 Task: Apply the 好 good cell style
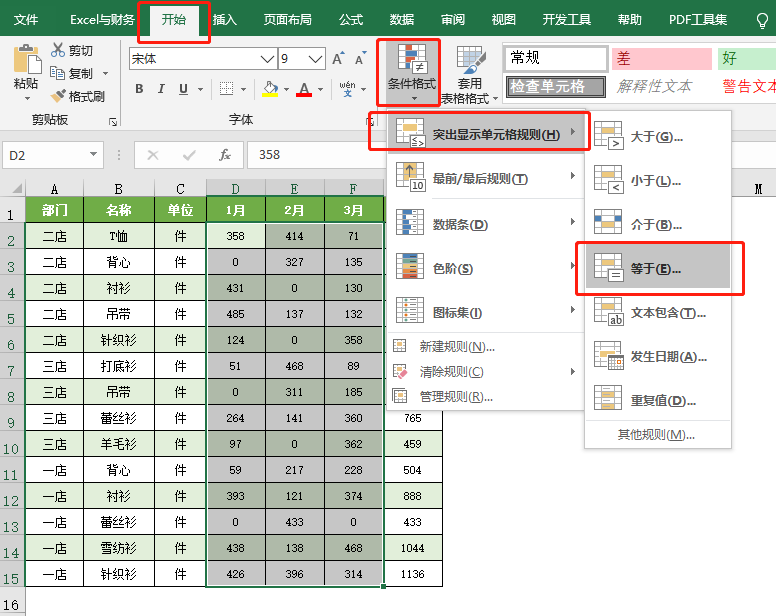point(746,58)
